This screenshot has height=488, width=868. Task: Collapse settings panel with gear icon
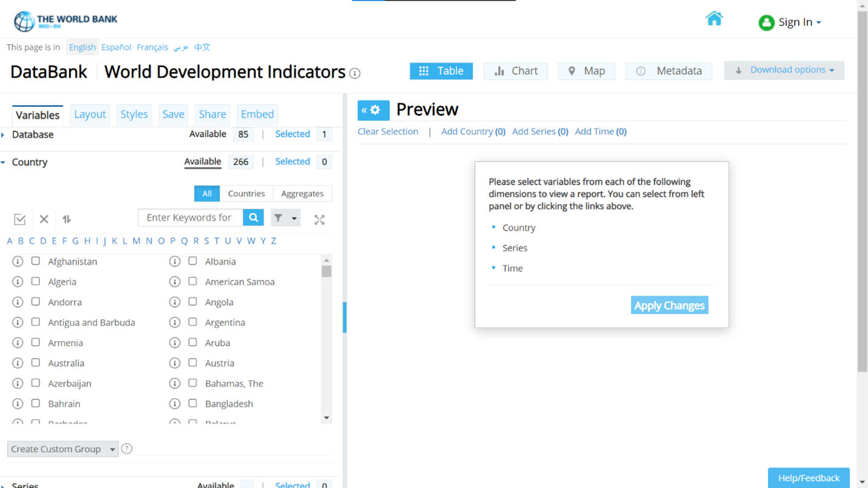(x=373, y=110)
